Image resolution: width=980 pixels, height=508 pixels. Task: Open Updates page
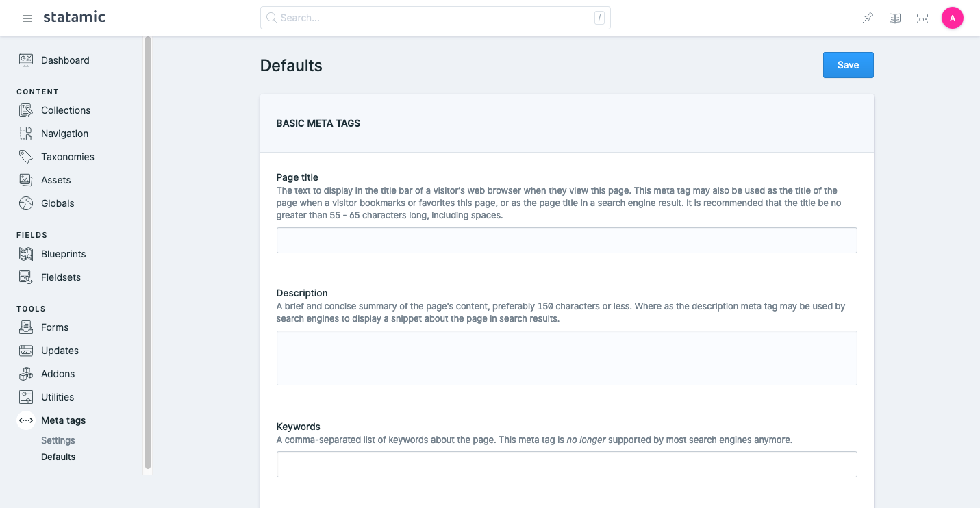[x=60, y=351]
